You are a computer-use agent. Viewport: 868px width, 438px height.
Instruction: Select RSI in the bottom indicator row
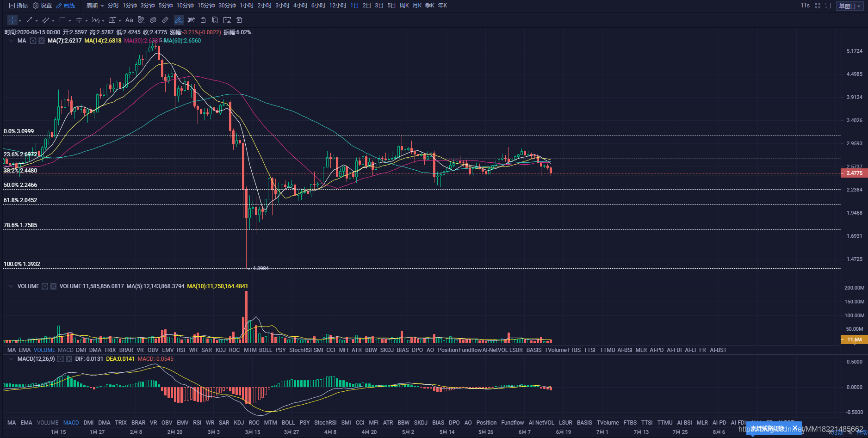[x=197, y=423]
